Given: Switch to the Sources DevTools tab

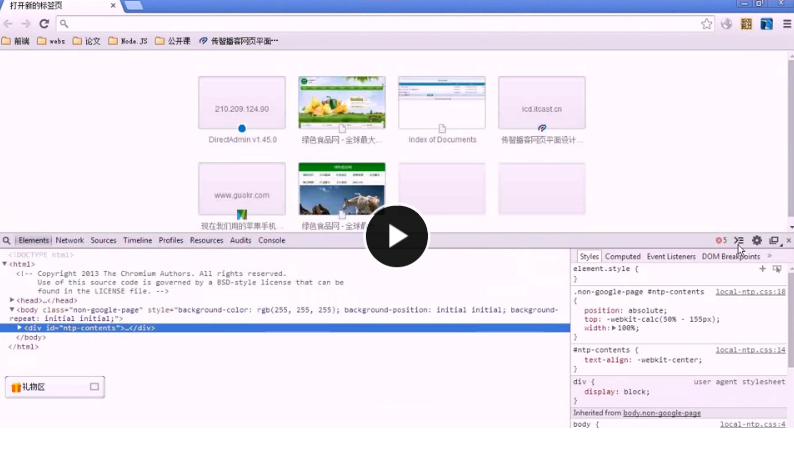Looking at the screenshot, I should tap(103, 240).
